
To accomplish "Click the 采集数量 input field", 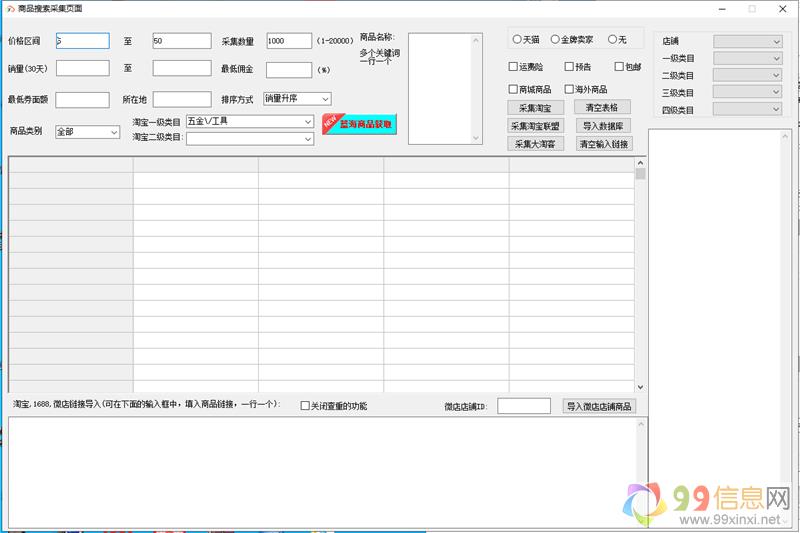I will click(289, 41).
